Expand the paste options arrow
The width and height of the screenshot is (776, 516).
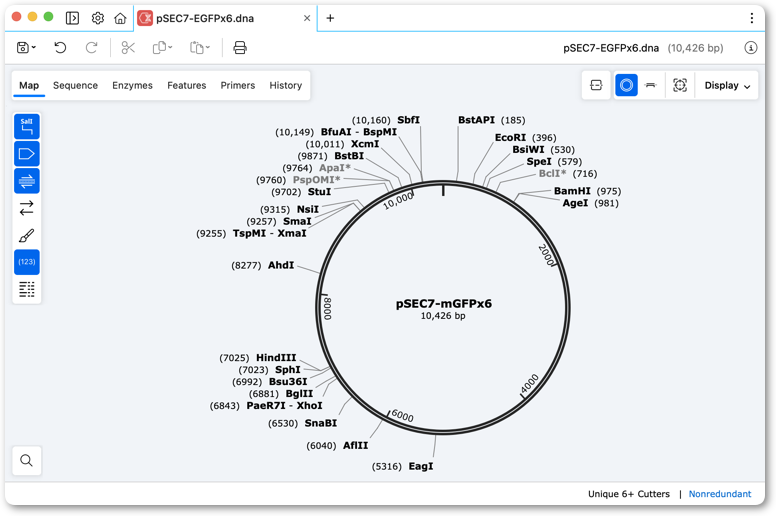coord(208,47)
